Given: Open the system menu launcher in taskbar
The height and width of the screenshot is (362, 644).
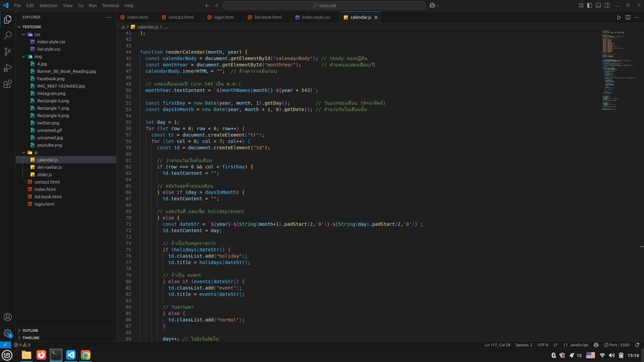Looking at the screenshot, I should pyautogui.click(x=7, y=355).
